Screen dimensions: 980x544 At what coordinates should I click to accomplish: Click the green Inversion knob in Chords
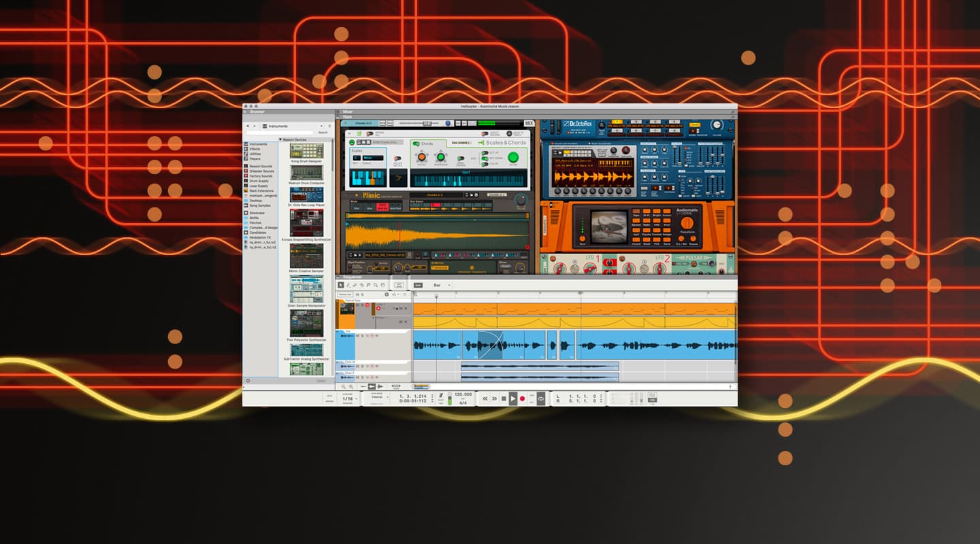click(440, 157)
